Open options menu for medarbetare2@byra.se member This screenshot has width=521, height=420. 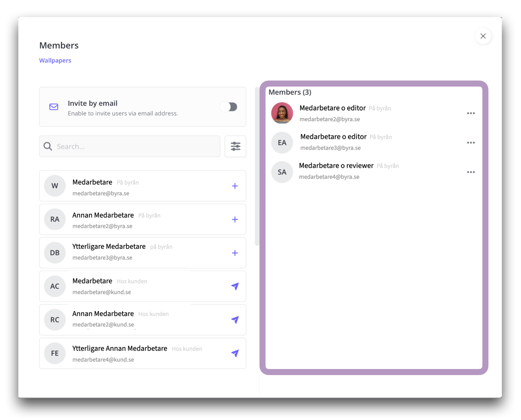[x=471, y=113]
